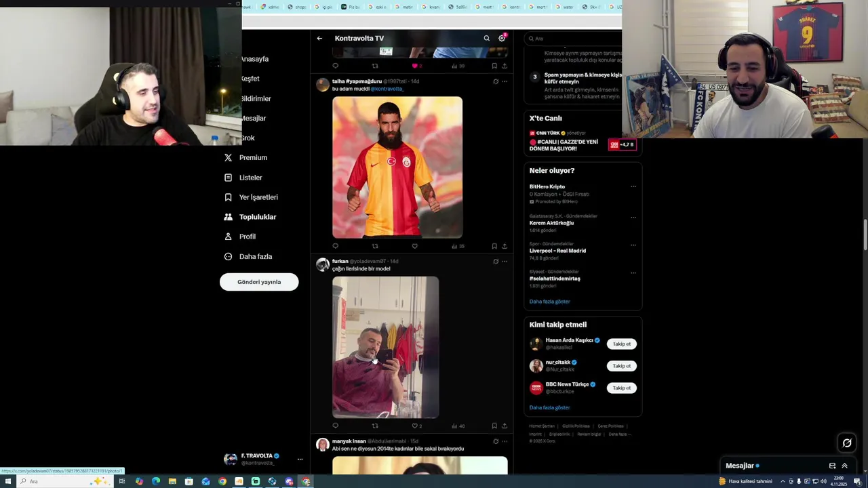Open the Windows Start menu
This screenshot has height=488, width=868.
(8, 481)
